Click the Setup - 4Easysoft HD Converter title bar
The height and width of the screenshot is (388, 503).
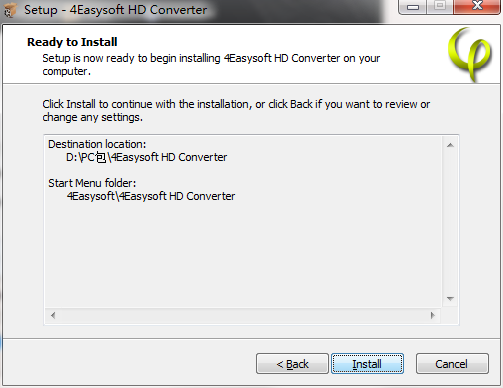click(115, 10)
